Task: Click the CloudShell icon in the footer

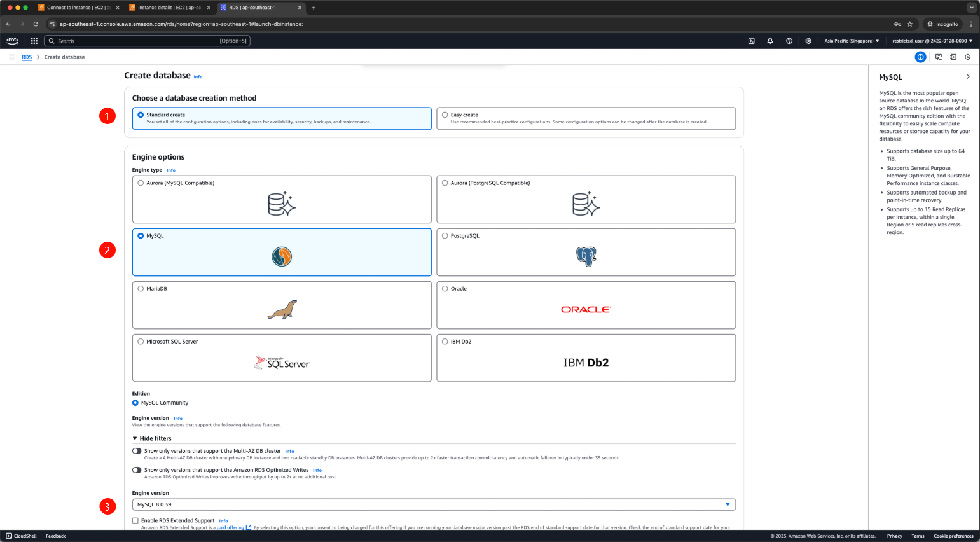Action: point(9,536)
